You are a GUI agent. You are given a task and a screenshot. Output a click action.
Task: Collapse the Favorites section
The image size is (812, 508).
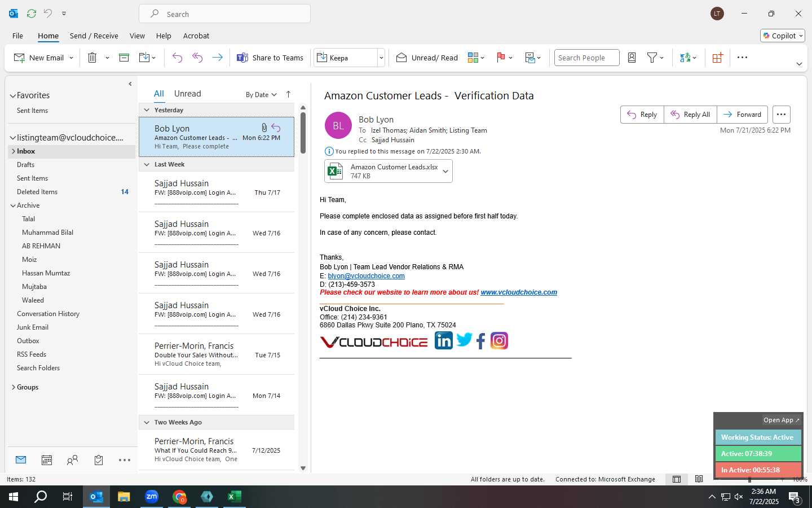click(x=13, y=96)
